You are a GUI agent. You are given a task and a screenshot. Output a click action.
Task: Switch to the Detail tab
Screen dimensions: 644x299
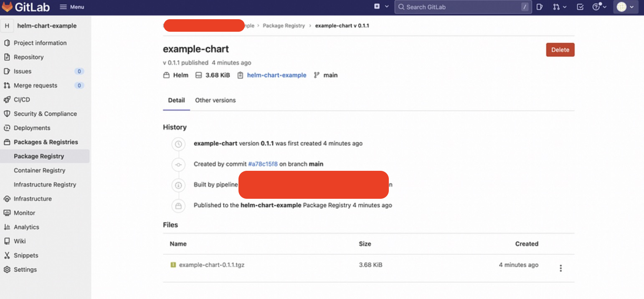(x=176, y=100)
